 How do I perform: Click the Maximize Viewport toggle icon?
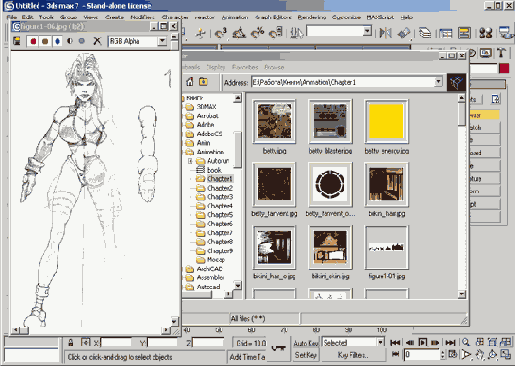[506, 355]
